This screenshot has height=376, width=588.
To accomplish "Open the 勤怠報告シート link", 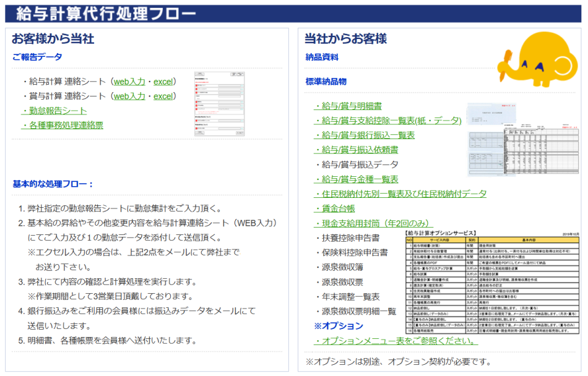I will click(x=54, y=111).
